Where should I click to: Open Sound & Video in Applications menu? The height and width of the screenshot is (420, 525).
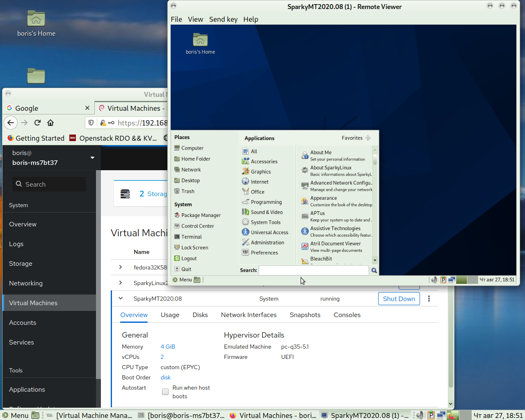(x=266, y=212)
